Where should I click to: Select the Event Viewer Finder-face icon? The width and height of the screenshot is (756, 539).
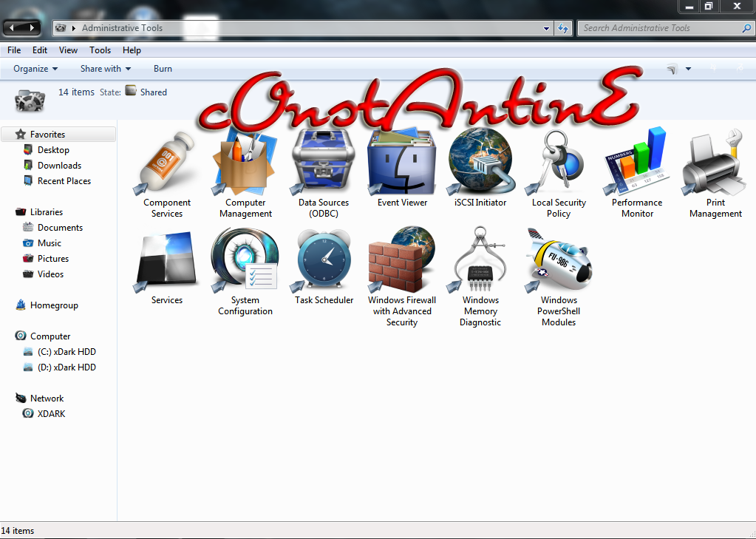[401, 162]
